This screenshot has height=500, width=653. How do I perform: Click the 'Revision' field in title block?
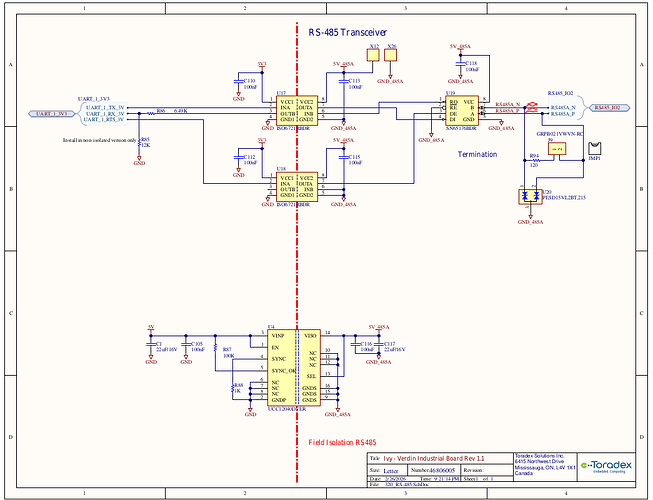[474, 470]
